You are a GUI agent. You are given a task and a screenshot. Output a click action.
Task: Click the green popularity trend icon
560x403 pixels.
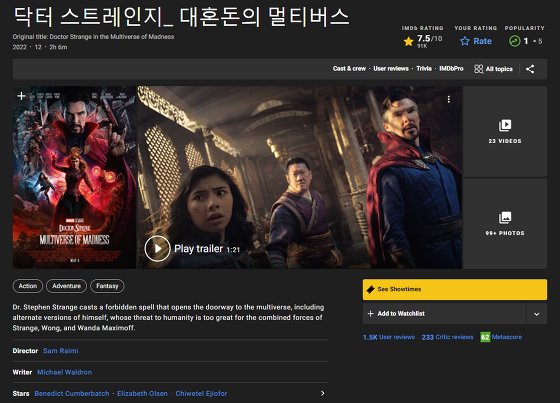(x=514, y=41)
